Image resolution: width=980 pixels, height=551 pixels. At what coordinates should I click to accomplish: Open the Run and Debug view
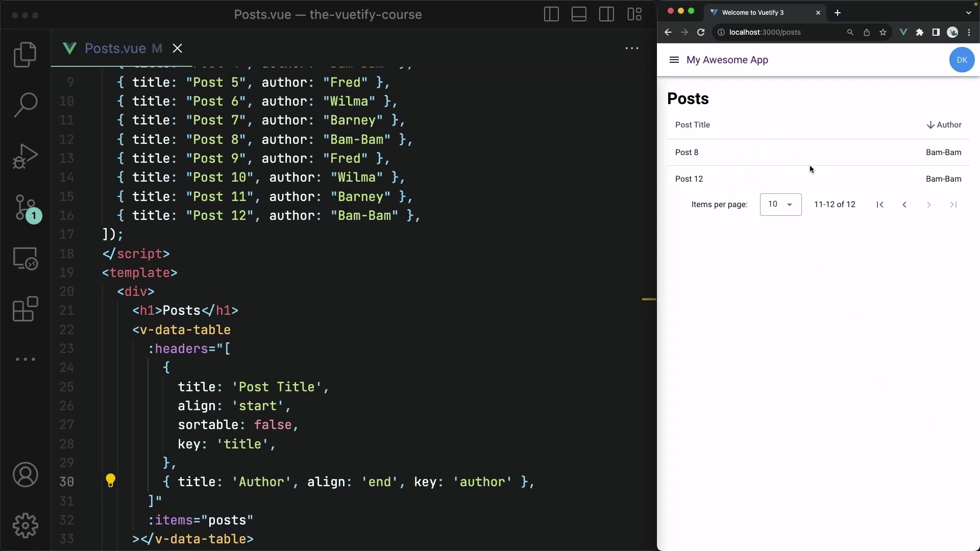click(x=25, y=156)
